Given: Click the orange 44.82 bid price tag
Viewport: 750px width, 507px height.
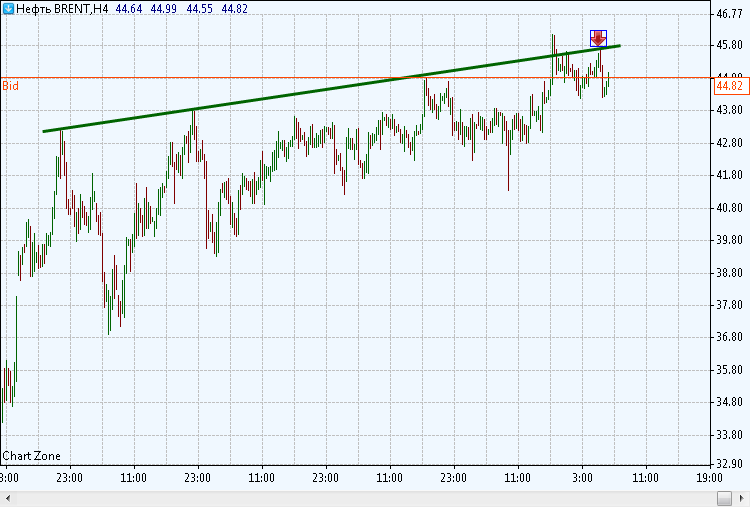Looking at the screenshot, I should coord(731,86).
